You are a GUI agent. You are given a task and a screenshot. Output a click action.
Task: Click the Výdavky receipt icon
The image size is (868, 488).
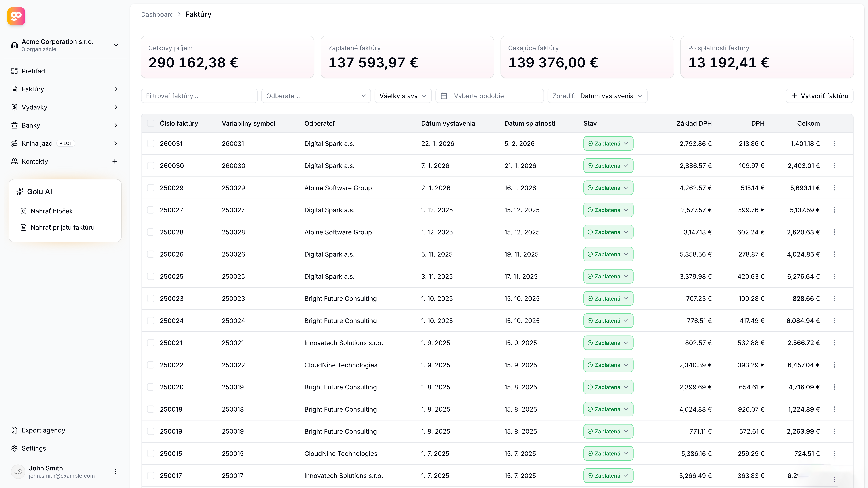pos(14,107)
